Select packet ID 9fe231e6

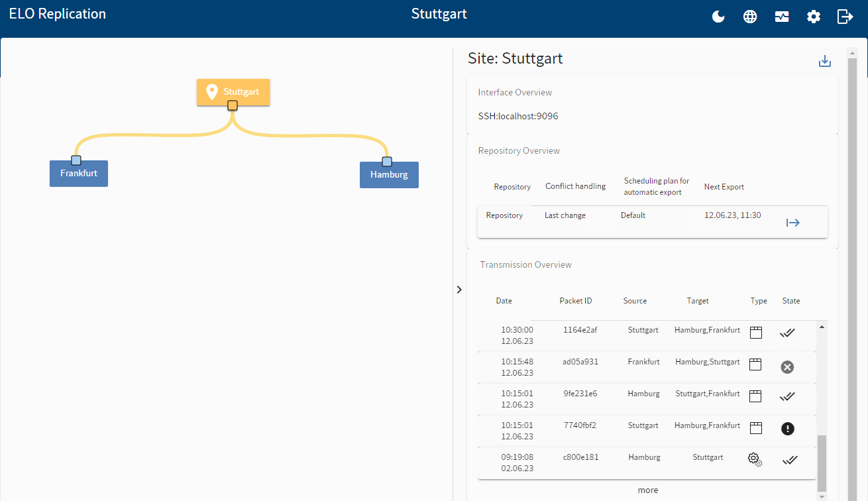580,394
